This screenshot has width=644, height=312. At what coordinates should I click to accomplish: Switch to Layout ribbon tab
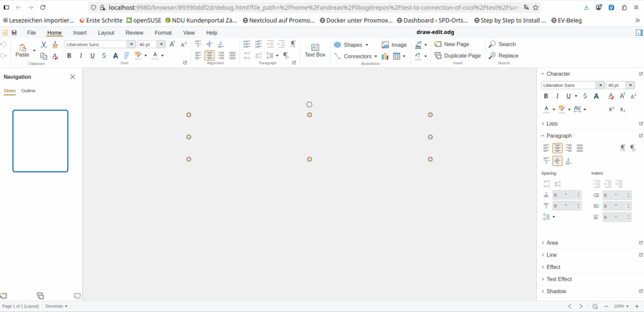106,33
